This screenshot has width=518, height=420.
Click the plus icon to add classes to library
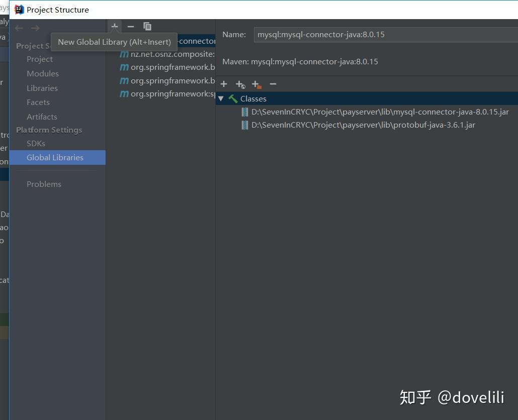tap(224, 84)
